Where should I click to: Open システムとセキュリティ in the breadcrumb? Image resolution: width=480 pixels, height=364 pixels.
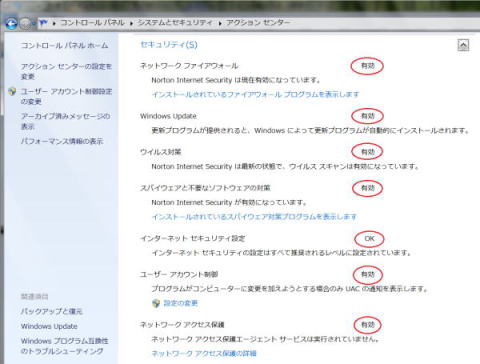pyautogui.click(x=175, y=23)
